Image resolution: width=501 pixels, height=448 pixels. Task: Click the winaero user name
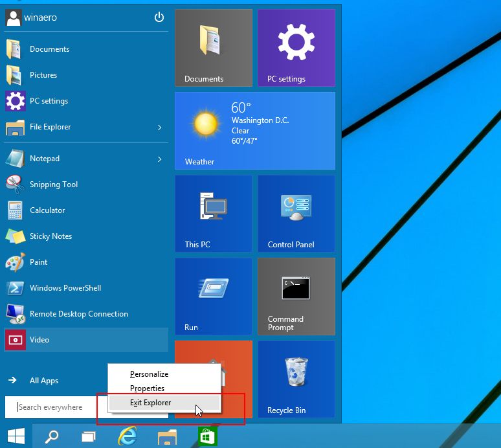click(41, 17)
